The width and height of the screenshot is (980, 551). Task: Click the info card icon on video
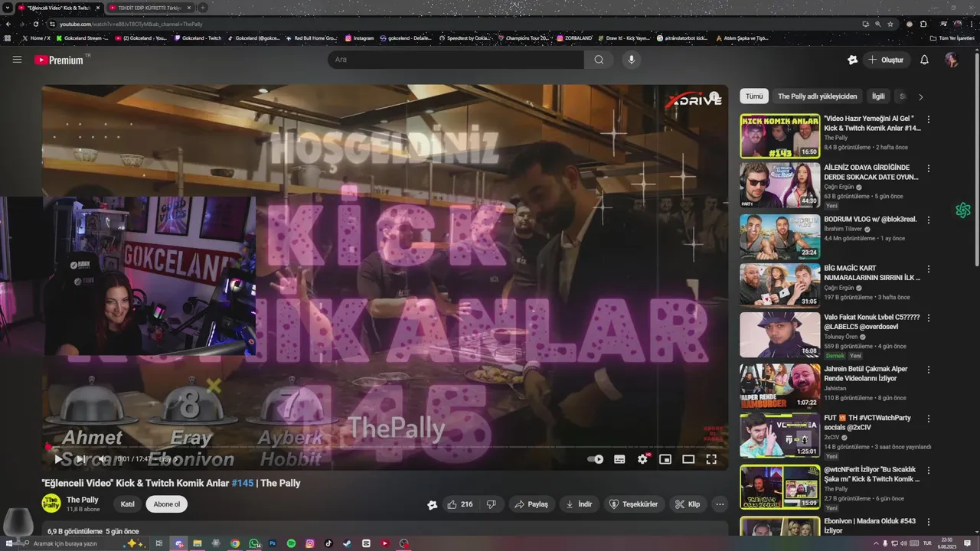tap(714, 97)
